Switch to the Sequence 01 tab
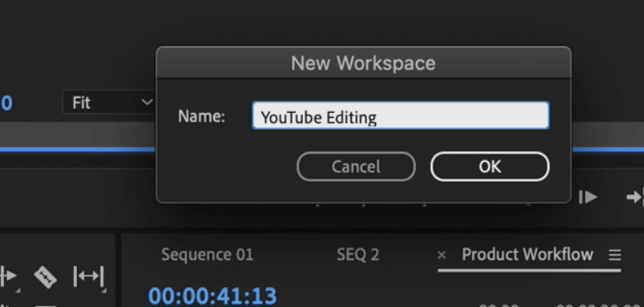644x307 pixels. coord(207,255)
